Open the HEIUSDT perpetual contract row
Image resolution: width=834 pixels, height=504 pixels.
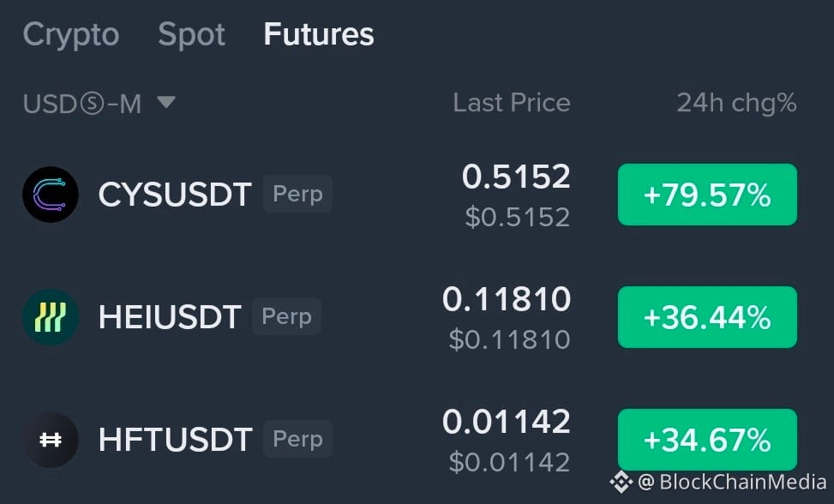[x=410, y=317]
